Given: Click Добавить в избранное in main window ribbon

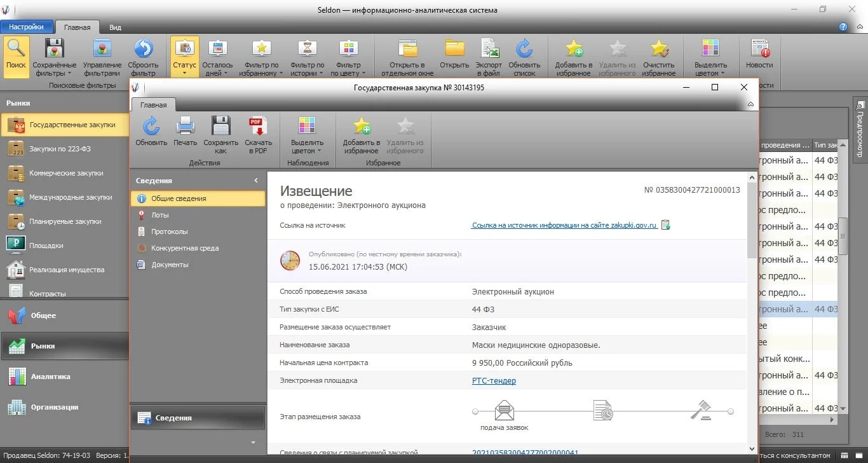Looking at the screenshot, I should (x=574, y=57).
